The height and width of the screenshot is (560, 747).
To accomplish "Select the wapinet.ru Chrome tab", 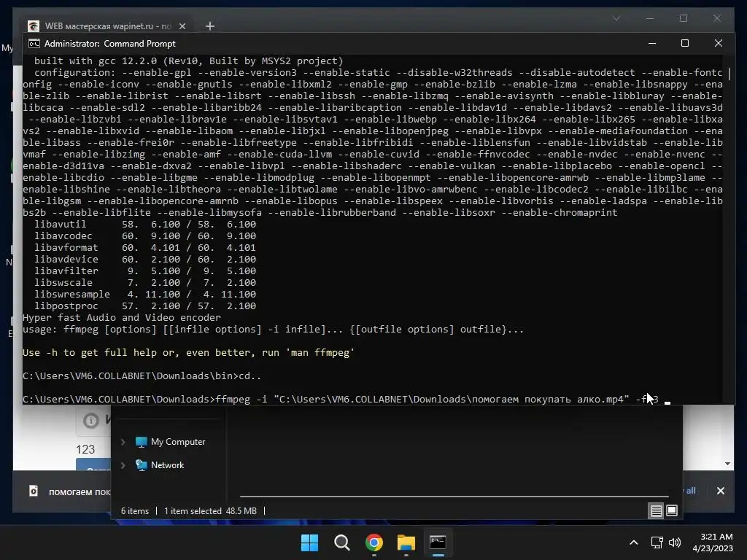I will point(106,26).
